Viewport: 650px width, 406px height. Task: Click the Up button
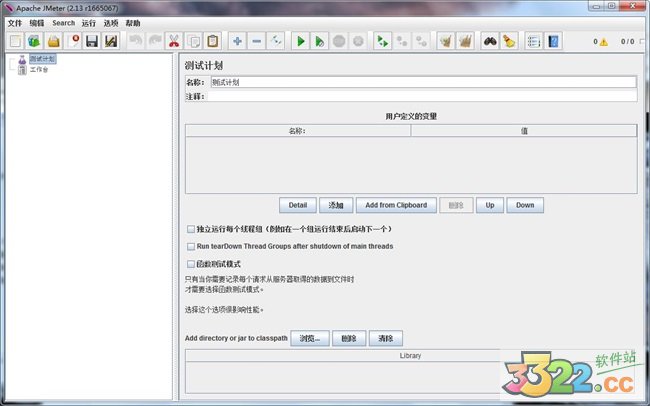[490, 205]
